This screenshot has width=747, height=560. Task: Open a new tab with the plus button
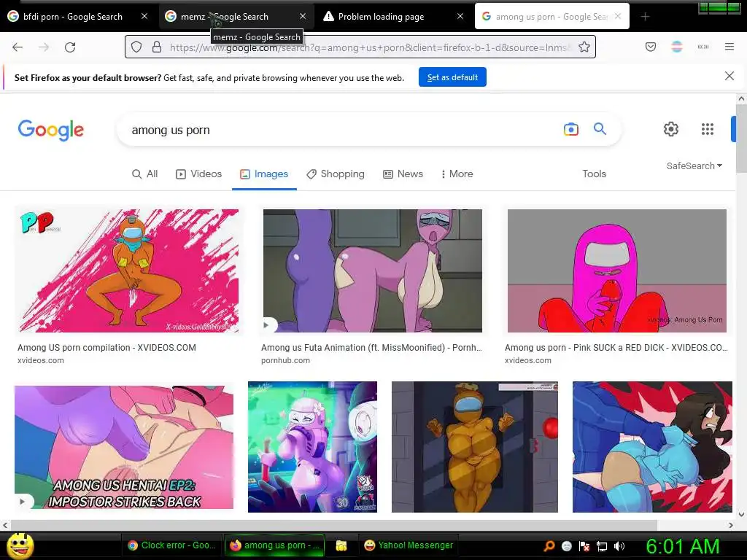click(645, 17)
